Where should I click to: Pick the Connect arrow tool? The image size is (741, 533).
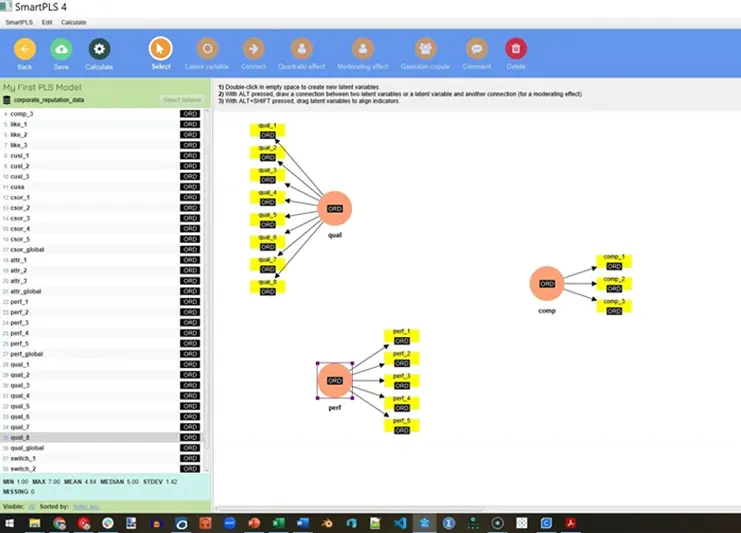[x=254, y=49]
